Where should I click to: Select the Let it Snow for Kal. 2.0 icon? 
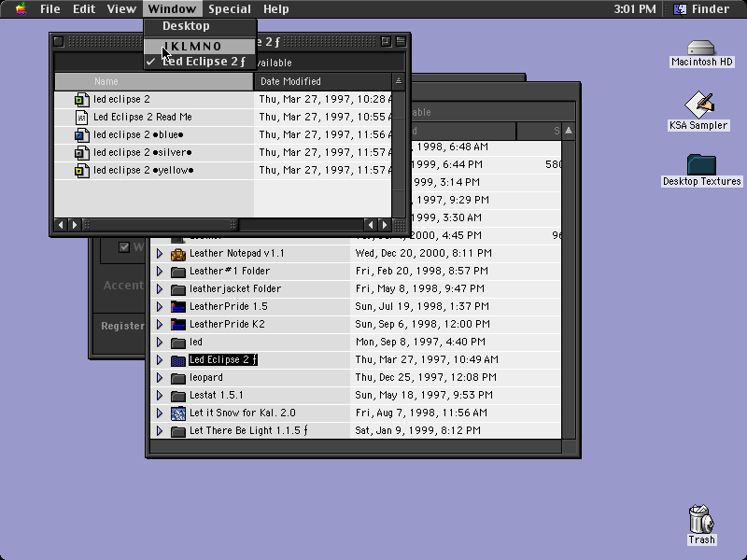178,413
